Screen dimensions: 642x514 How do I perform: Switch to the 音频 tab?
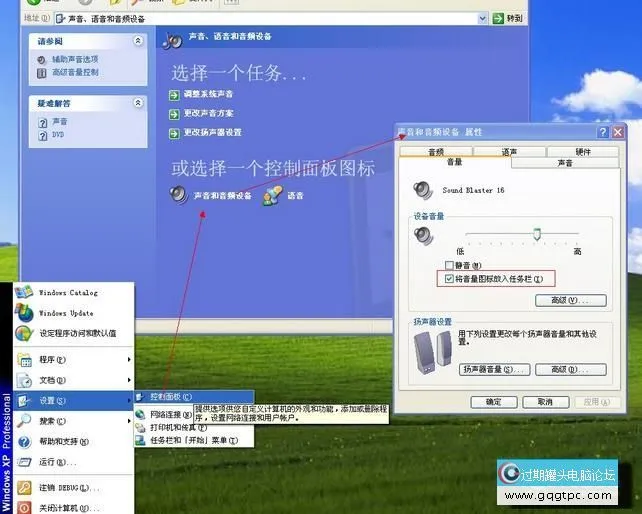click(435, 152)
